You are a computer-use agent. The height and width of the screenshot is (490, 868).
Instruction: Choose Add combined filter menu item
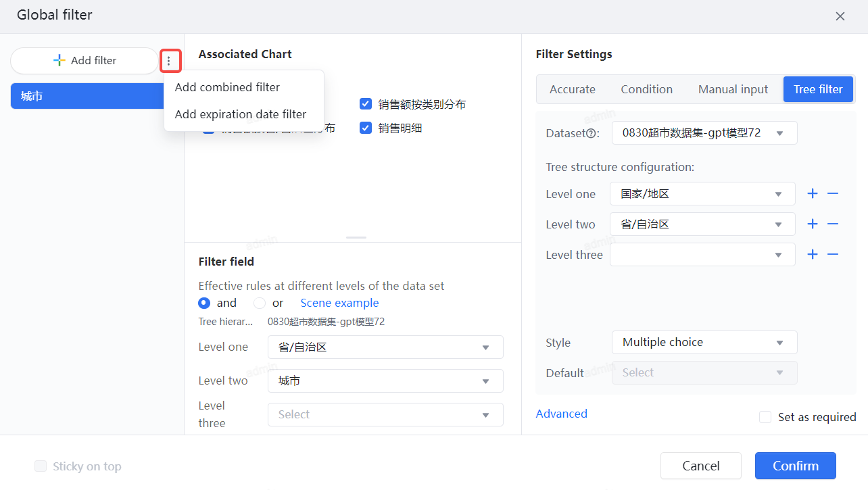(244, 87)
